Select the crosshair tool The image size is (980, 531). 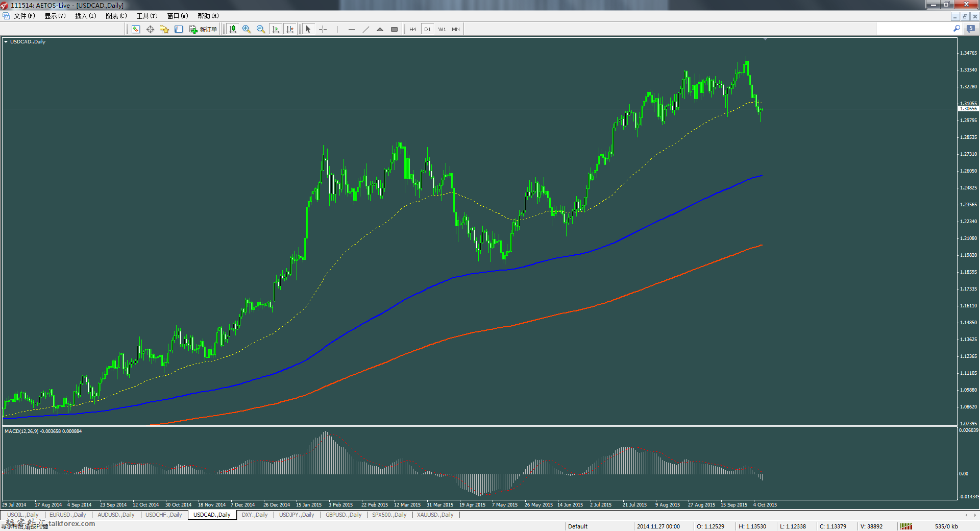(x=323, y=29)
